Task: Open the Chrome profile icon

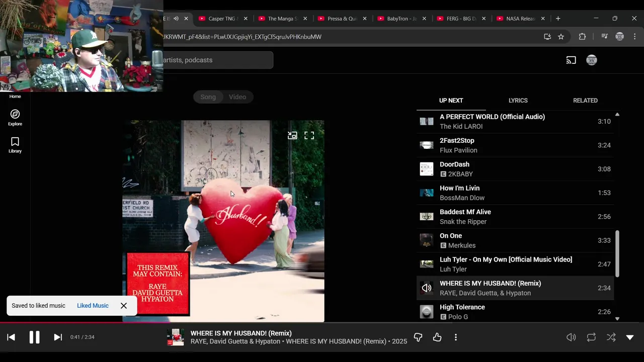Action: [x=620, y=37]
